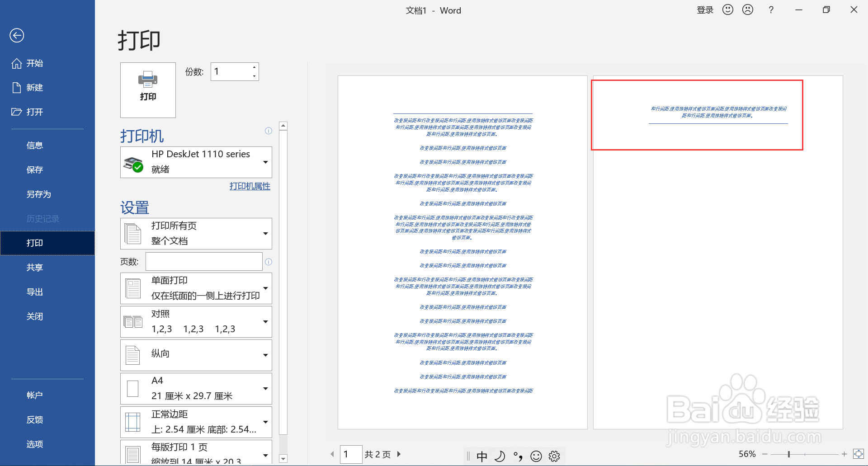Choose 另存为 from the sidebar

point(47,194)
